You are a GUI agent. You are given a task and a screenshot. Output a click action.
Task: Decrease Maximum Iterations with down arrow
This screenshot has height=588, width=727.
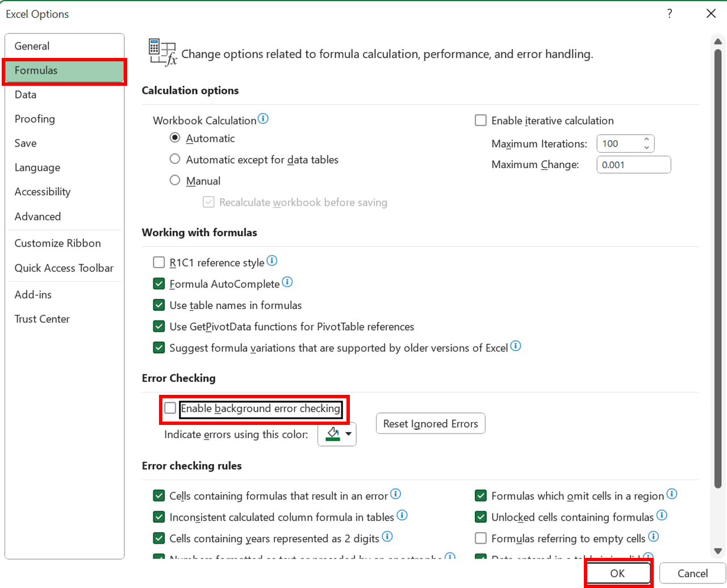[x=646, y=148]
